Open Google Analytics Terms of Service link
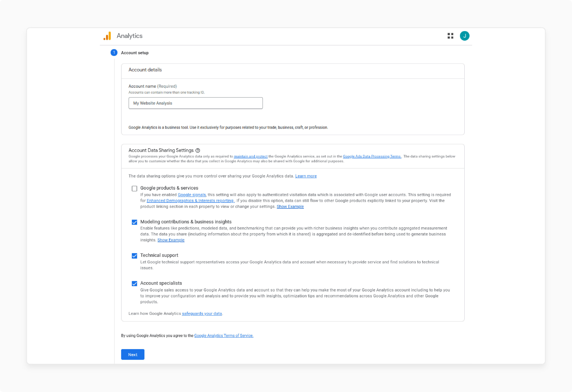 click(x=224, y=335)
